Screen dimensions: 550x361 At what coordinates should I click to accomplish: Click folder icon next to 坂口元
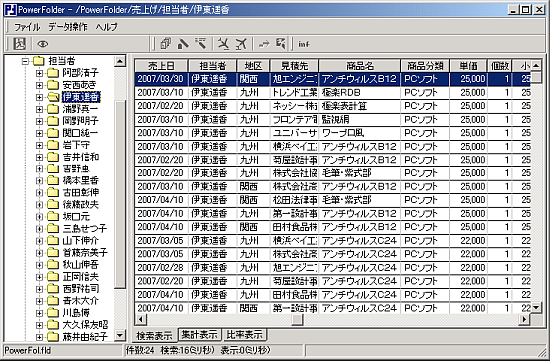[53, 217]
